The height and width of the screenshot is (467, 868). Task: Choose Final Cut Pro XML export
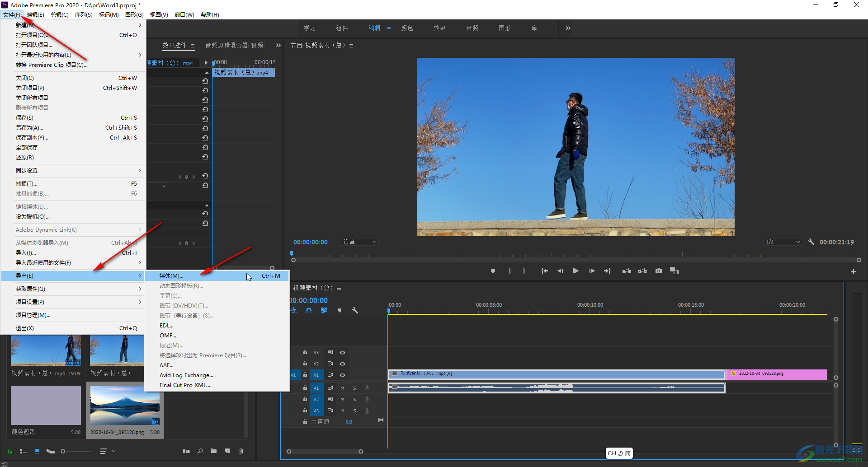click(217, 385)
